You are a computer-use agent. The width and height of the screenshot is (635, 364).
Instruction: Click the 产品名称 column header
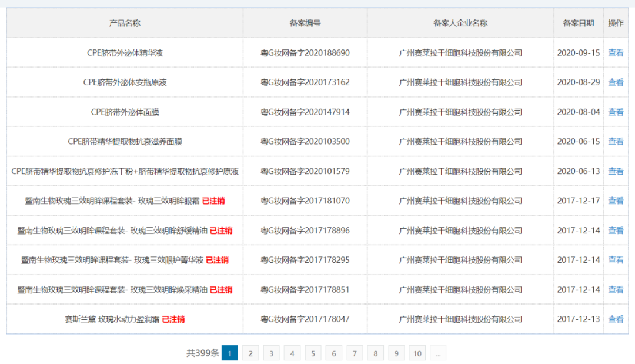125,23
